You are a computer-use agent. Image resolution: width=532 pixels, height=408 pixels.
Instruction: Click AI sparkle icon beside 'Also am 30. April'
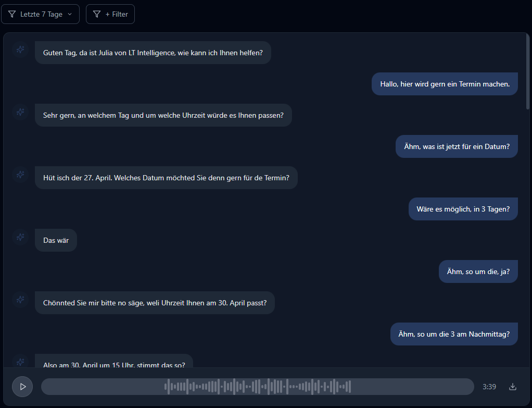coord(20,362)
